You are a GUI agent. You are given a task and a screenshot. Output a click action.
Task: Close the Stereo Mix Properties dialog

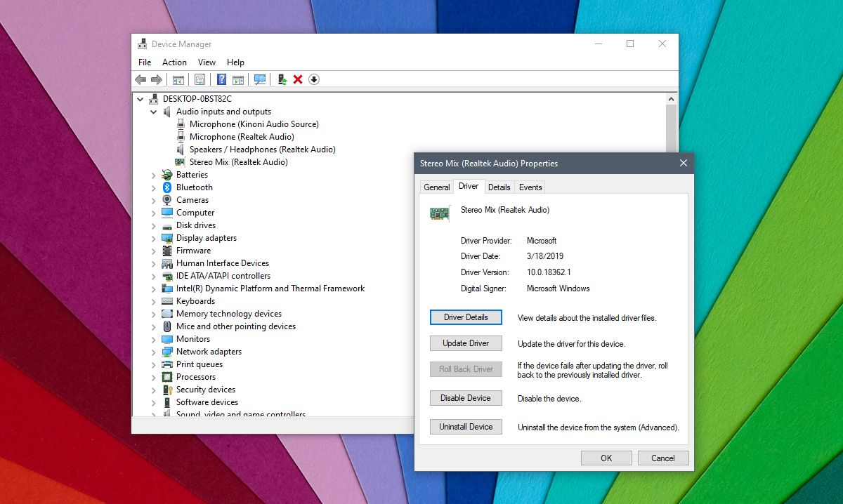(684, 163)
